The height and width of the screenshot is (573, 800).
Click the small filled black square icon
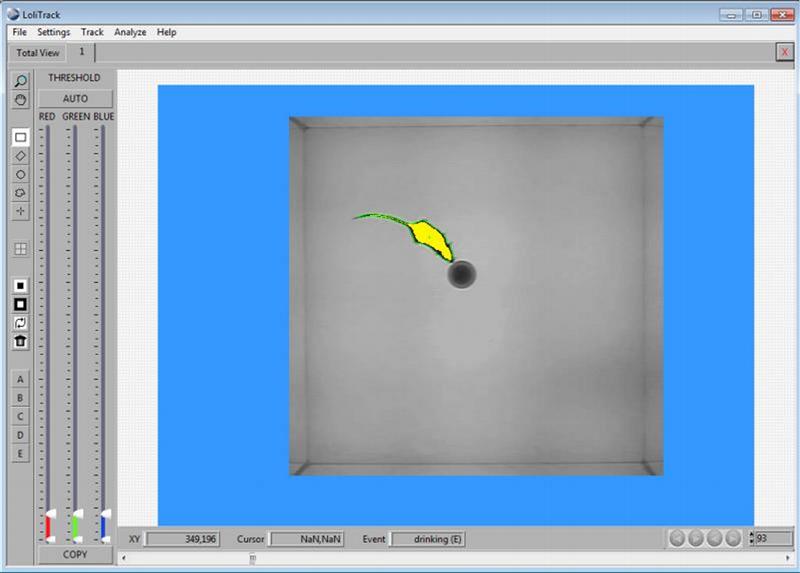point(20,286)
